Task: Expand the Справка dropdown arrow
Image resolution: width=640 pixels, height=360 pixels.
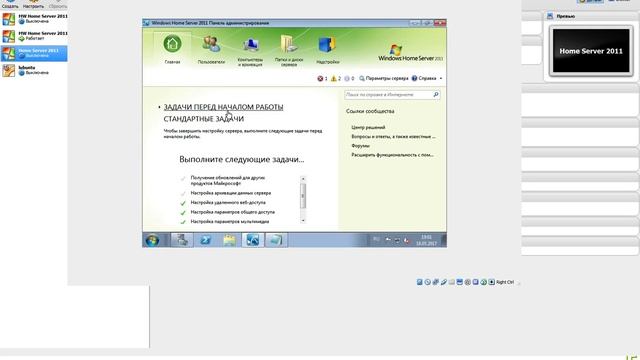Action: [441, 78]
